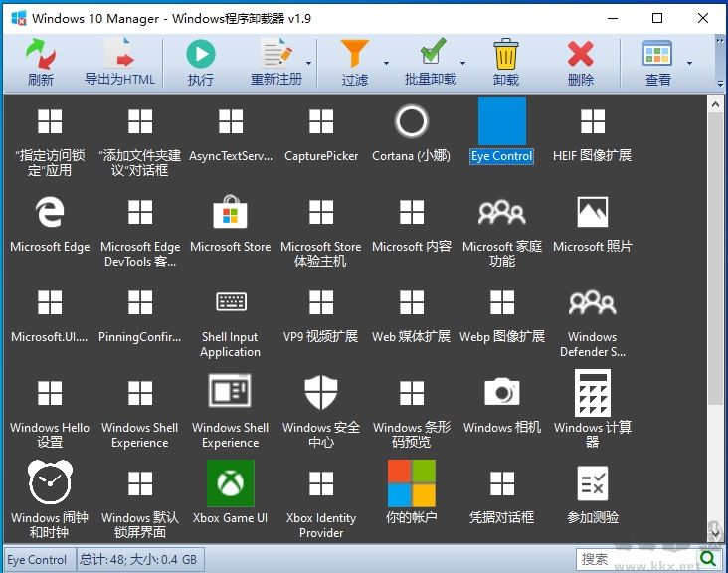Select the Shell Input Application keyboard icon

pos(231,302)
